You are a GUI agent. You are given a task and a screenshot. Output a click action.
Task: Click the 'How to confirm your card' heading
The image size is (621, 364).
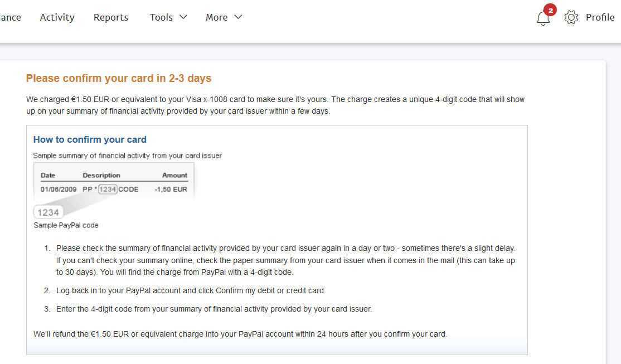[x=90, y=139]
